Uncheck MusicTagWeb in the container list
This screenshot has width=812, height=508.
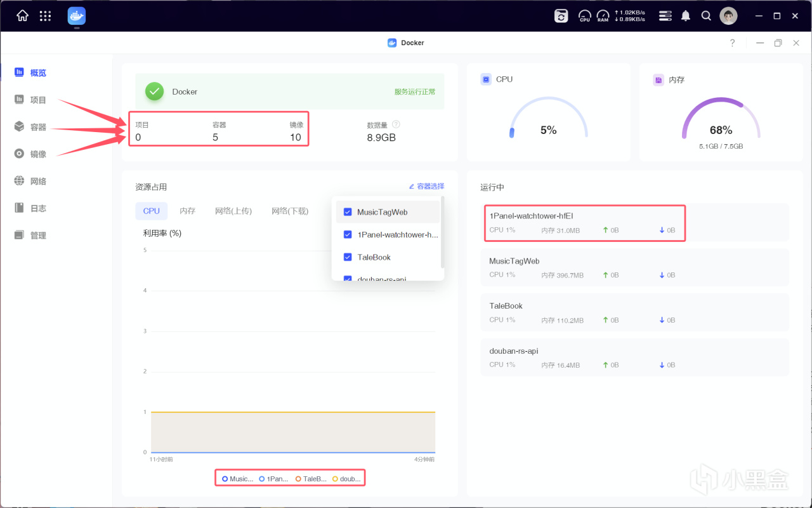(348, 212)
